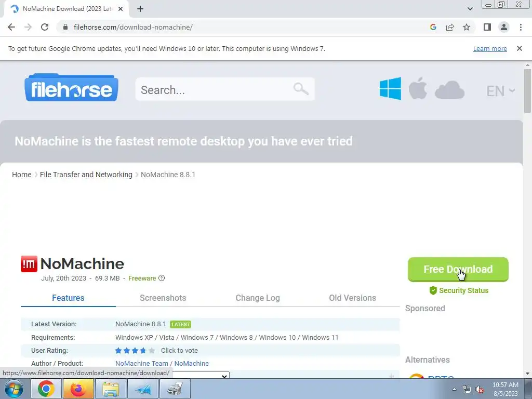Close the NoMachine Download tab
Screen dimensions: 532x399
click(x=121, y=9)
